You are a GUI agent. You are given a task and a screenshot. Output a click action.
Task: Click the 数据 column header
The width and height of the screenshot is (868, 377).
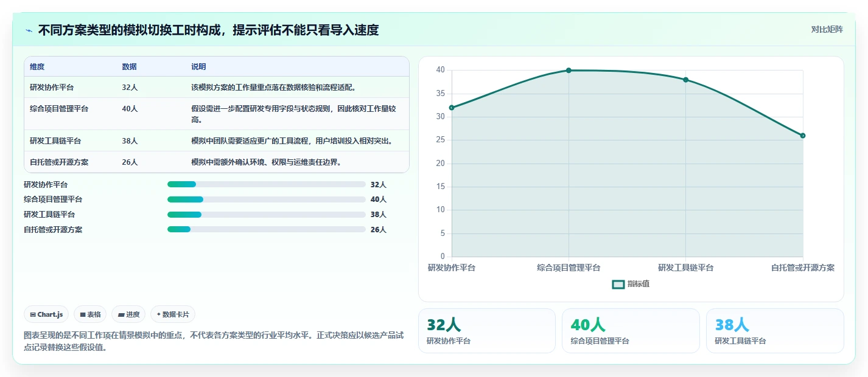(129, 67)
